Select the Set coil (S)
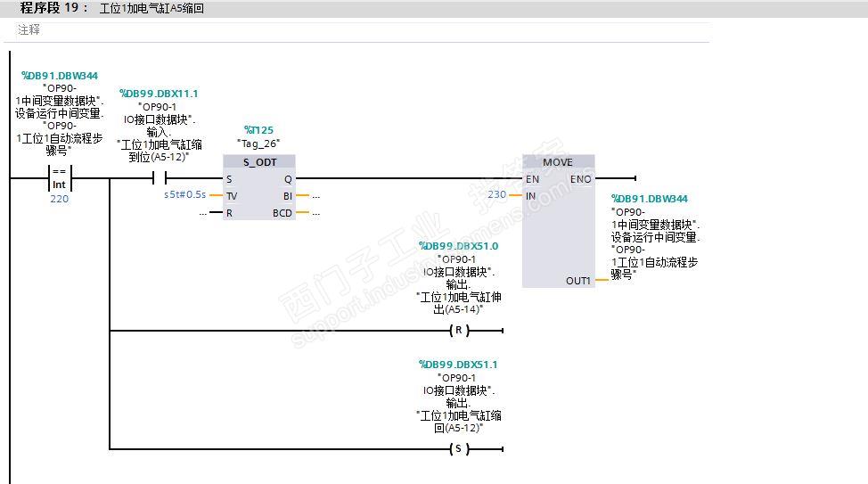 pyautogui.click(x=459, y=449)
